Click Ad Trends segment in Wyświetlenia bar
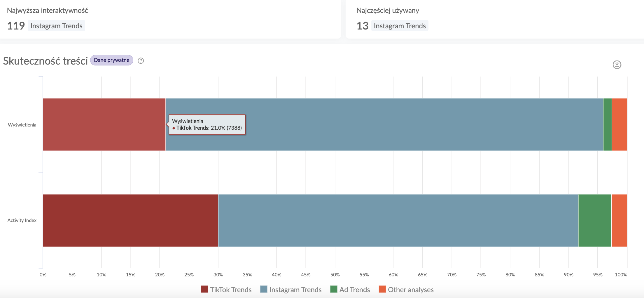Viewport: 644px width, 298px height. click(x=607, y=124)
